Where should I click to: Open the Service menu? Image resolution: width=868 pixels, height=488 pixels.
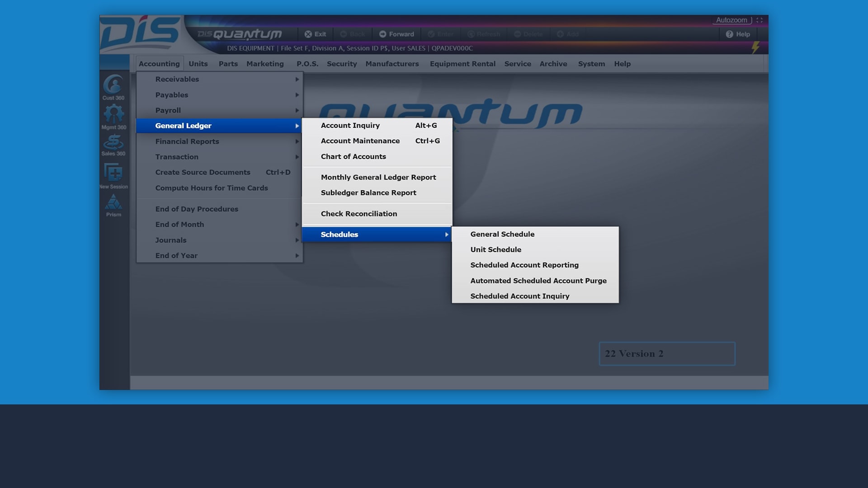click(518, 64)
